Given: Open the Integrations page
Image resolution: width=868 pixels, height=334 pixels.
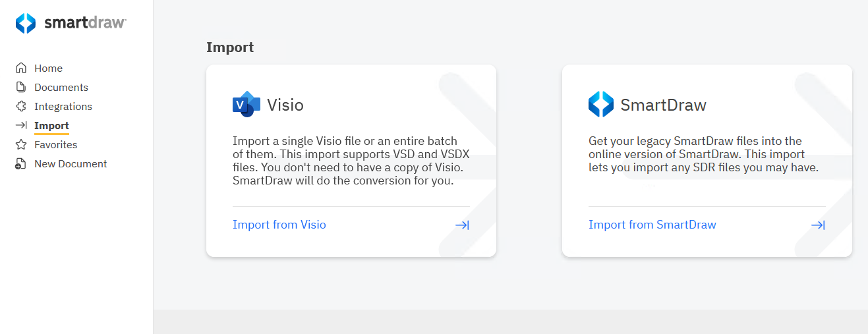Looking at the screenshot, I should click(63, 107).
